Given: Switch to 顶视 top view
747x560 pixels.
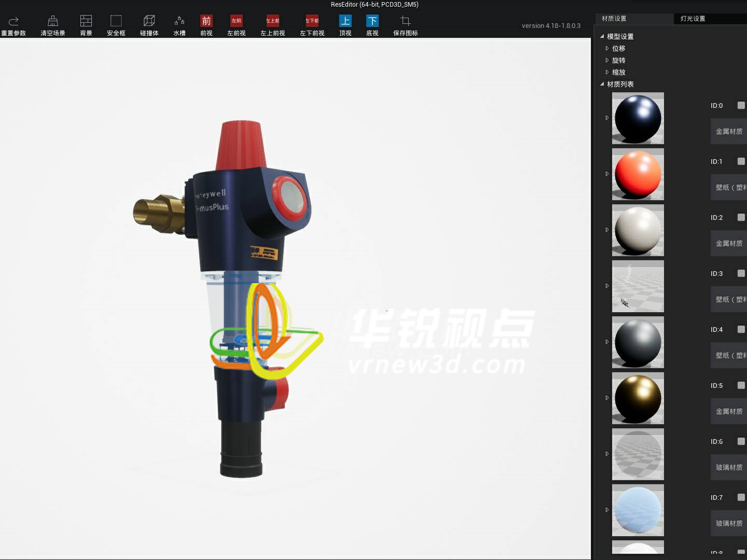Looking at the screenshot, I should coord(344,23).
